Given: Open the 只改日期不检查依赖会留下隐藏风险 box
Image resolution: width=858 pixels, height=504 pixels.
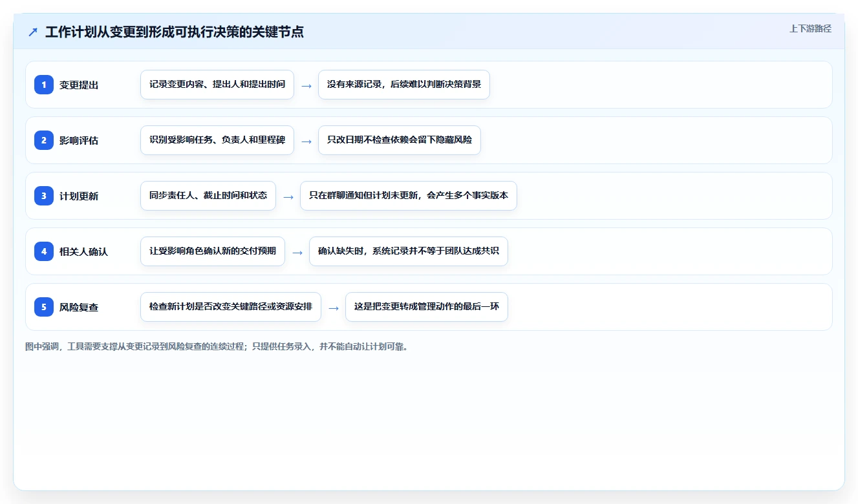Looking at the screenshot, I should tap(400, 140).
